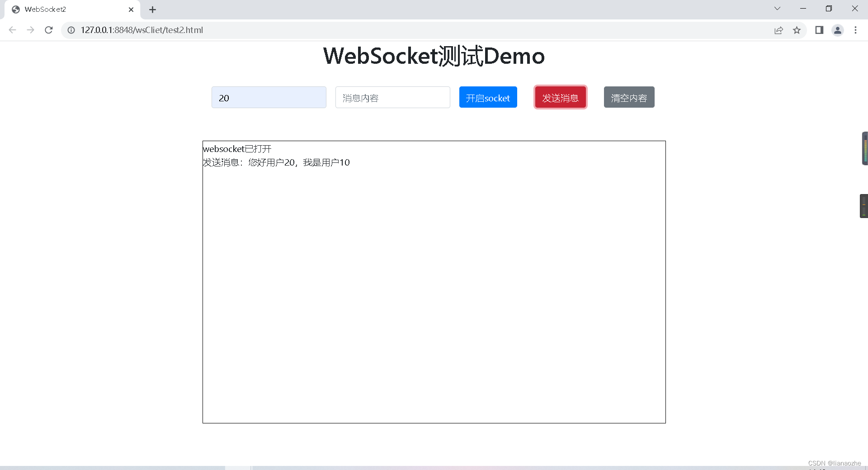Click the '发送消息：您好用户20' log line
868x470 pixels.
[276, 162]
